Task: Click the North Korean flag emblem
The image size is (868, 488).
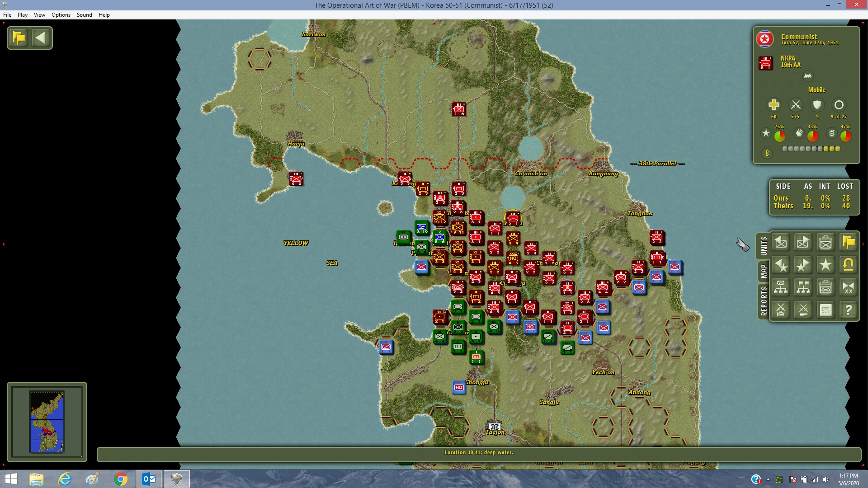Action: (x=765, y=39)
